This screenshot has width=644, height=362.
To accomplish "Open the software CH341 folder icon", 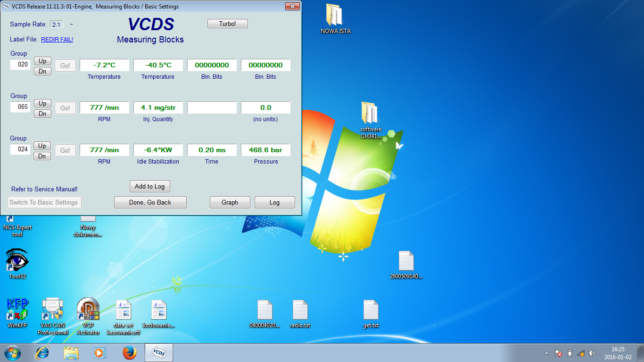I will (x=371, y=113).
